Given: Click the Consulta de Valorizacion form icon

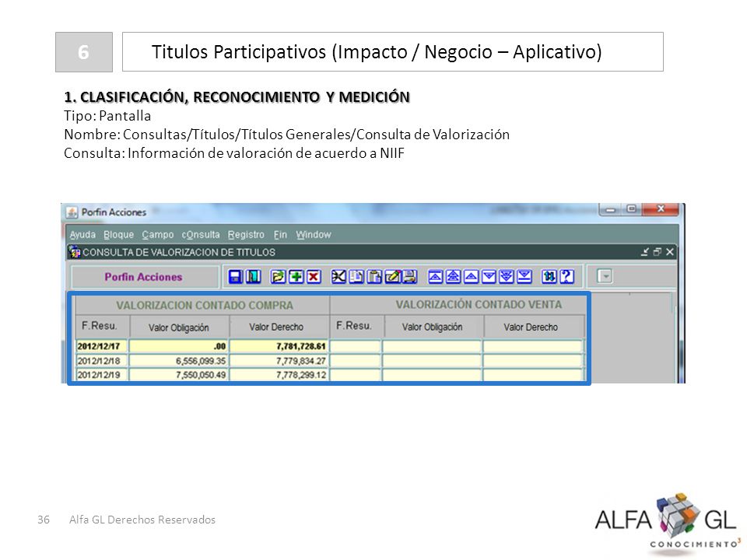Looking at the screenshot, I should [75, 252].
